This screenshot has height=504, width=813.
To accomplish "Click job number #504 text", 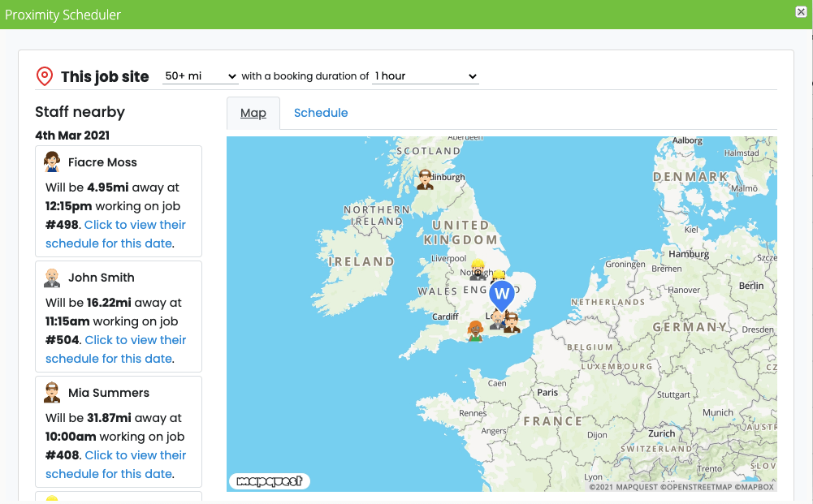I will pyautogui.click(x=63, y=340).
